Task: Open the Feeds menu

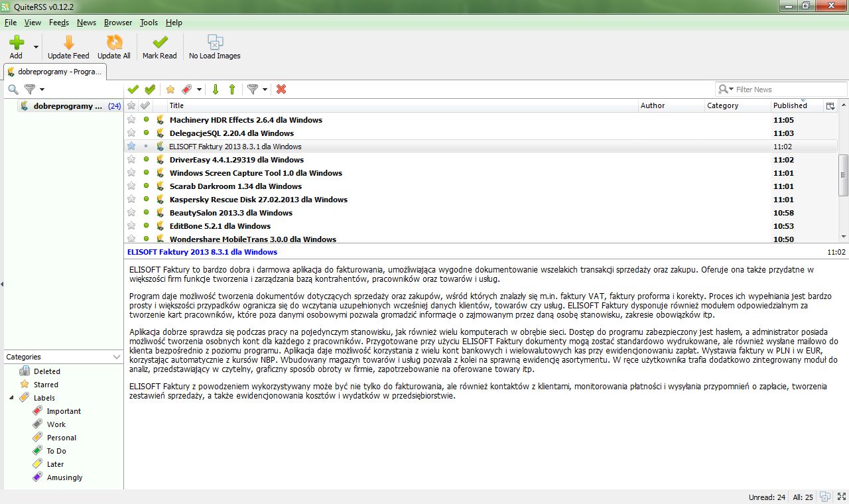Action: [x=59, y=23]
